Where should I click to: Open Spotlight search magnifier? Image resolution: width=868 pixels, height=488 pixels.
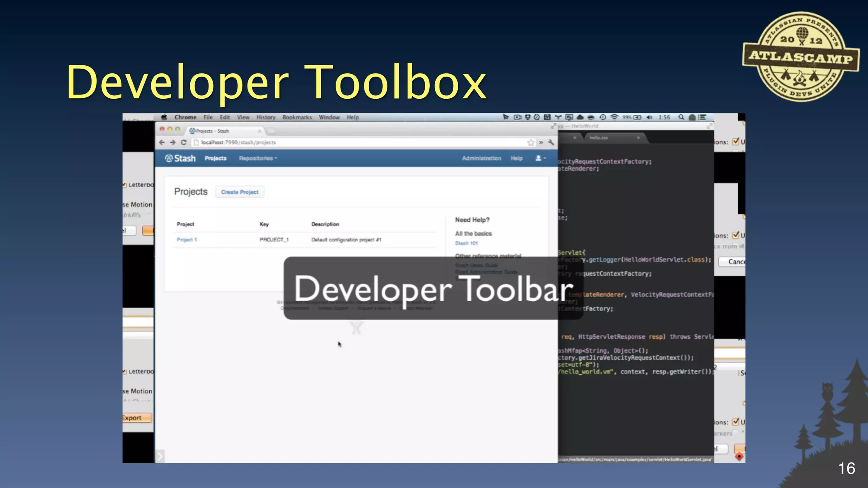(x=681, y=117)
